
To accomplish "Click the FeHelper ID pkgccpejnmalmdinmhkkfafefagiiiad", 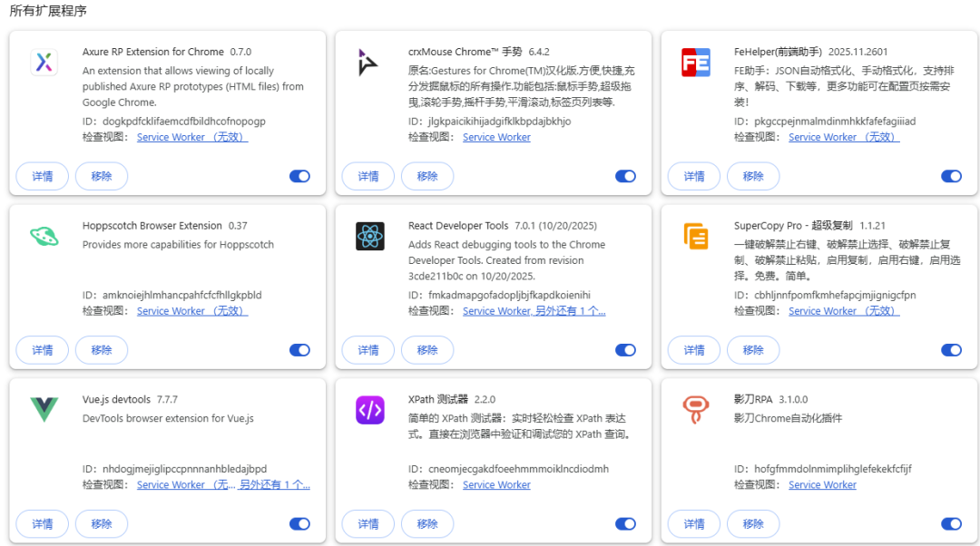I will click(x=835, y=121).
